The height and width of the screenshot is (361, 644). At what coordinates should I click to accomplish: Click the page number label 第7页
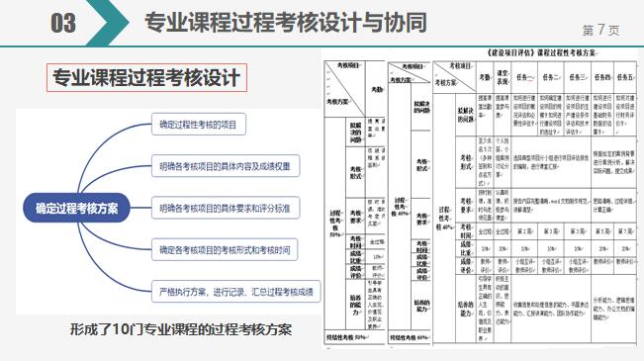[x=600, y=30]
